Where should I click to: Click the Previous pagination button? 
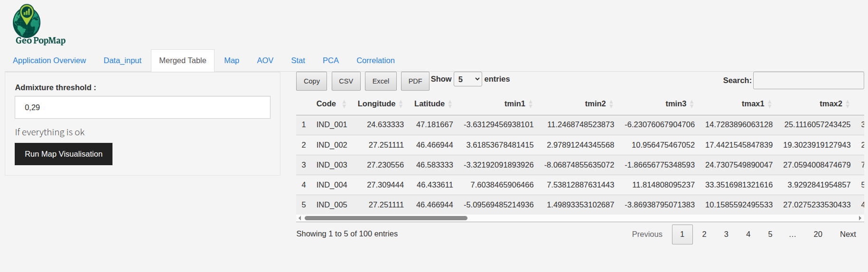point(647,234)
